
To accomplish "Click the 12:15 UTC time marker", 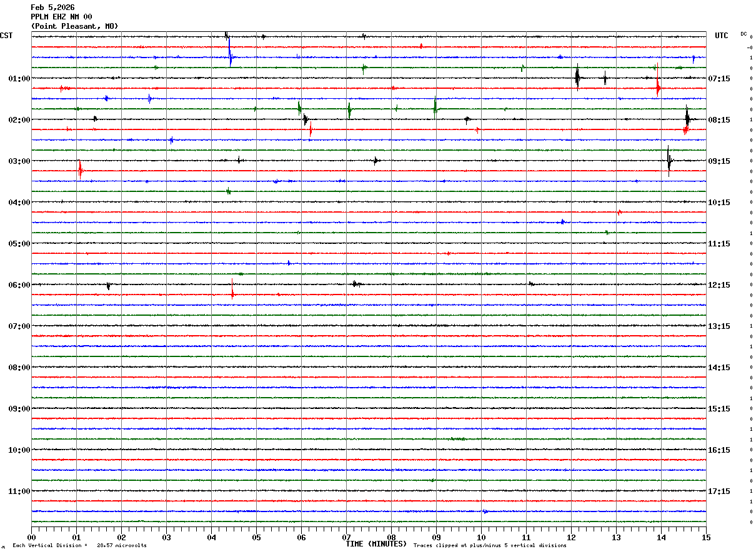I will point(719,285).
